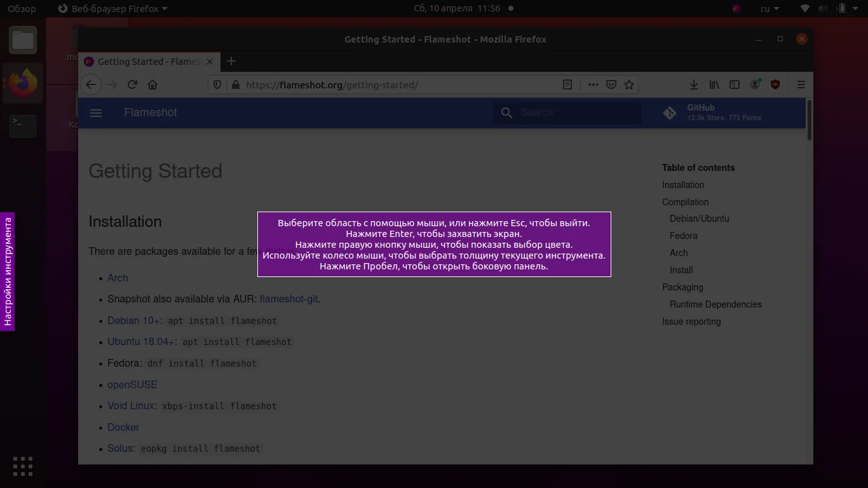The width and height of the screenshot is (868, 488).
Task: Jump to Packaging in table of contents
Action: tap(682, 287)
